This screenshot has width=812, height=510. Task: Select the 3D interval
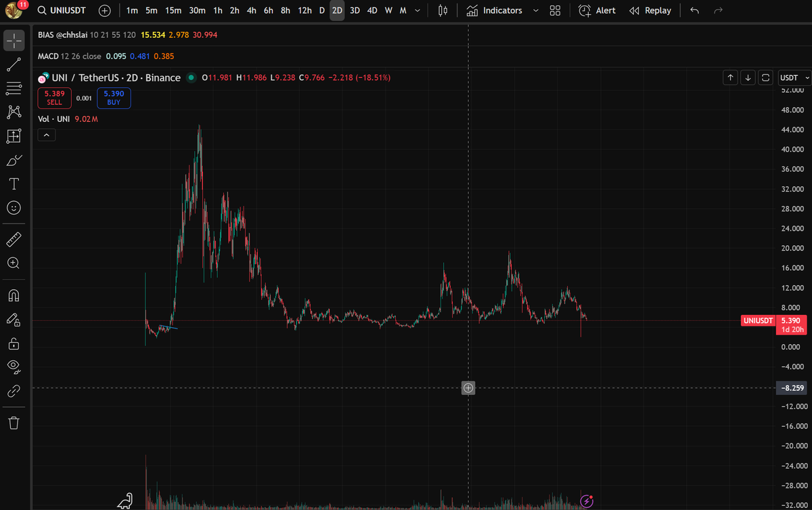pos(355,11)
